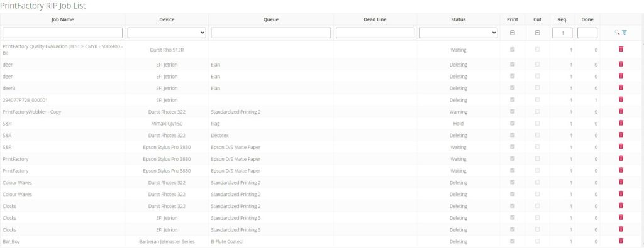Delete the PrintFactory Quality Evaluation job

point(621,49)
